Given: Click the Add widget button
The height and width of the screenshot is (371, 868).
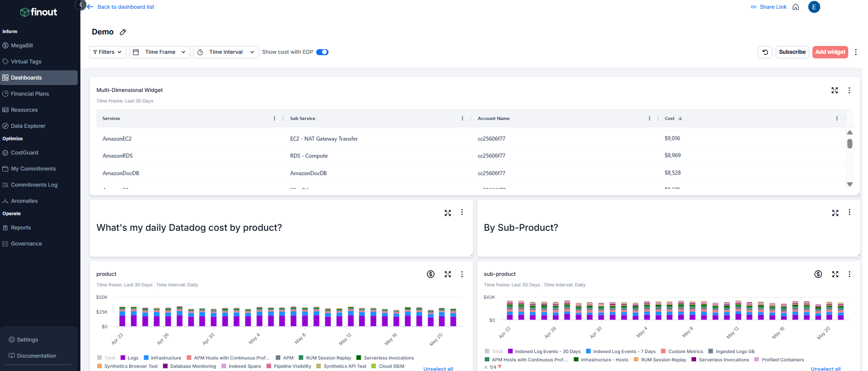Looking at the screenshot, I should pyautogui.click(x=830, y=52).
